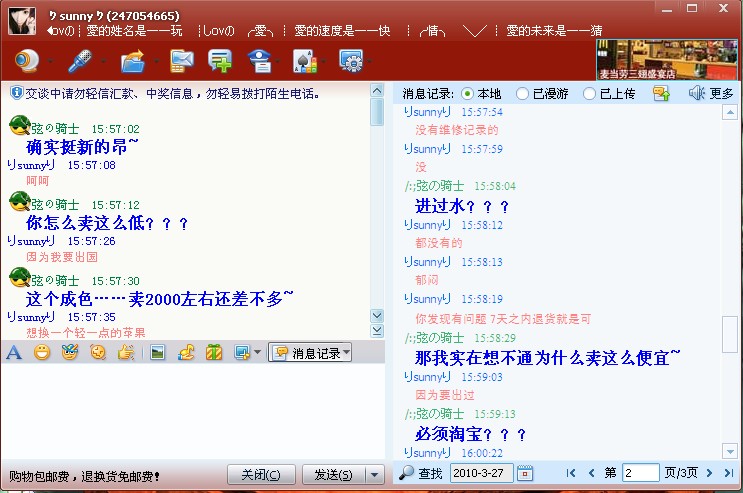
Task: Click the page number input field
Action: (640, 473)
